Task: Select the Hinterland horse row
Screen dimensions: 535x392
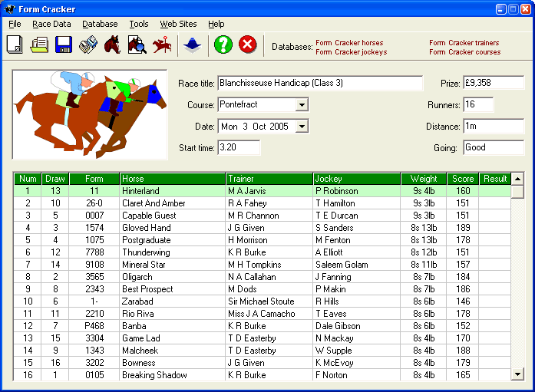Action: pyautogui.click(x=262, y=191)
